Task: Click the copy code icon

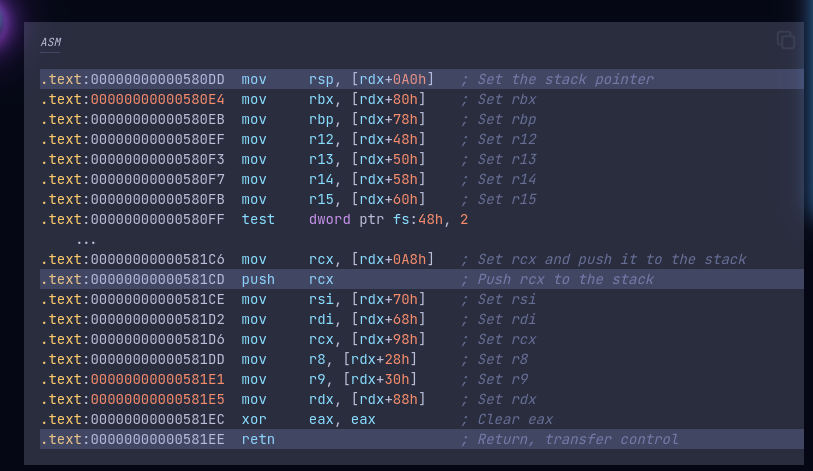Action: [x=786, y=40]
